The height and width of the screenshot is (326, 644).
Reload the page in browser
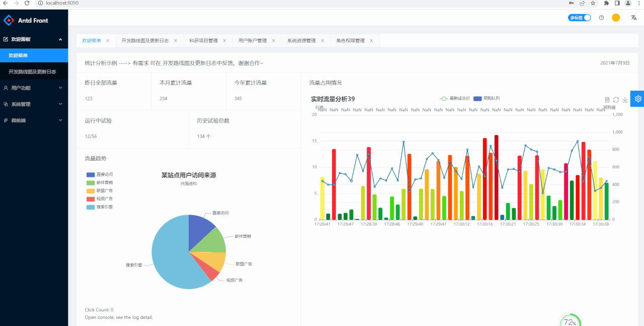click(x=27, y=3)
